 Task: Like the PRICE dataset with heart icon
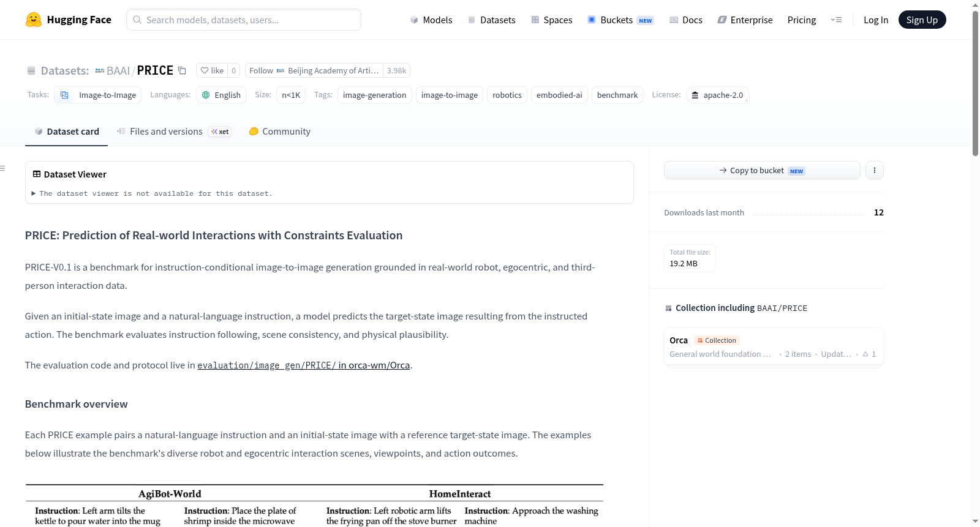212,70
